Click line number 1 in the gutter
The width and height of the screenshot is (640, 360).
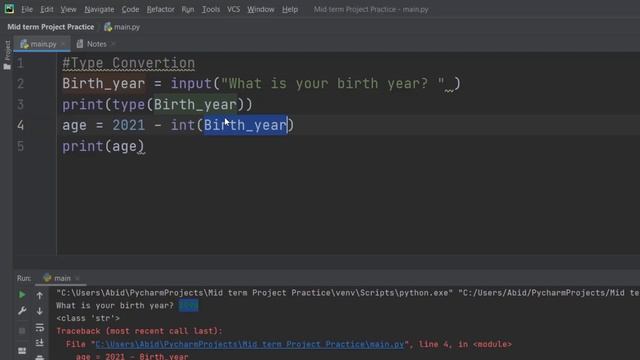tap(20, 63)
